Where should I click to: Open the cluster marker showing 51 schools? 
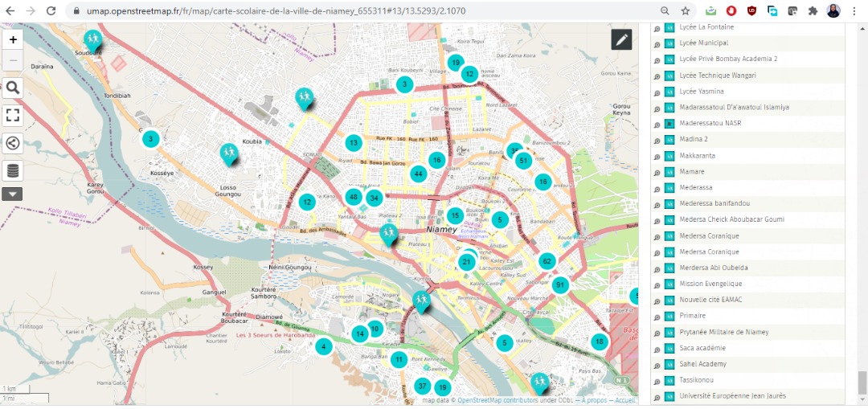523,161
